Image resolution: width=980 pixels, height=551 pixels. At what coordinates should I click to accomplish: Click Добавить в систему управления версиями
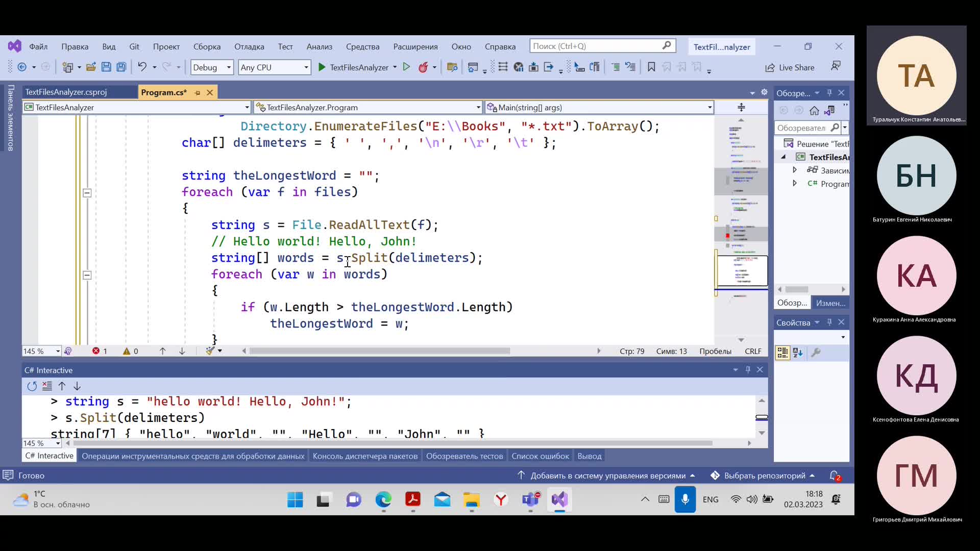606,475
